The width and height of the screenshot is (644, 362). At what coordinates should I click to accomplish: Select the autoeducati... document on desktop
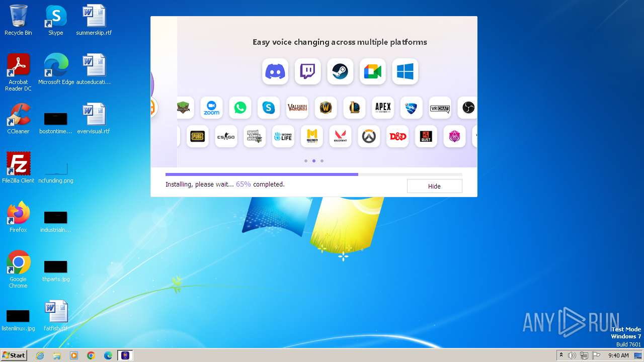pos(94,69)
